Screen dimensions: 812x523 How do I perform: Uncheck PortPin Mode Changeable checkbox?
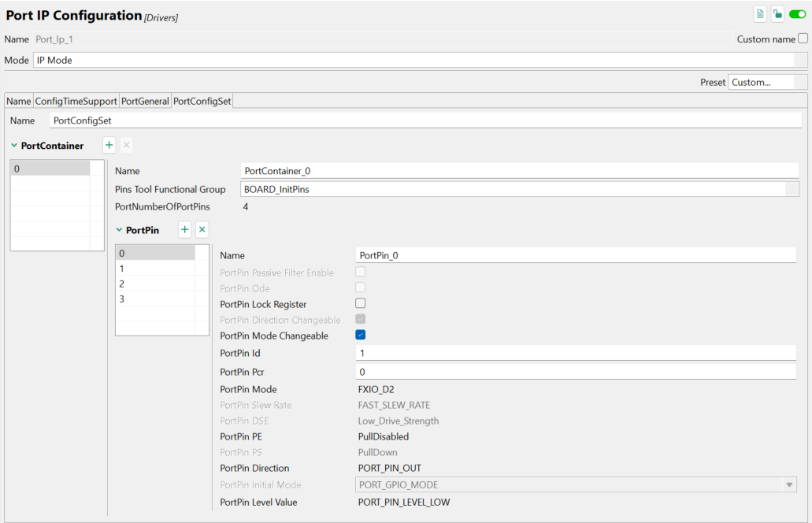click(361, 335)
